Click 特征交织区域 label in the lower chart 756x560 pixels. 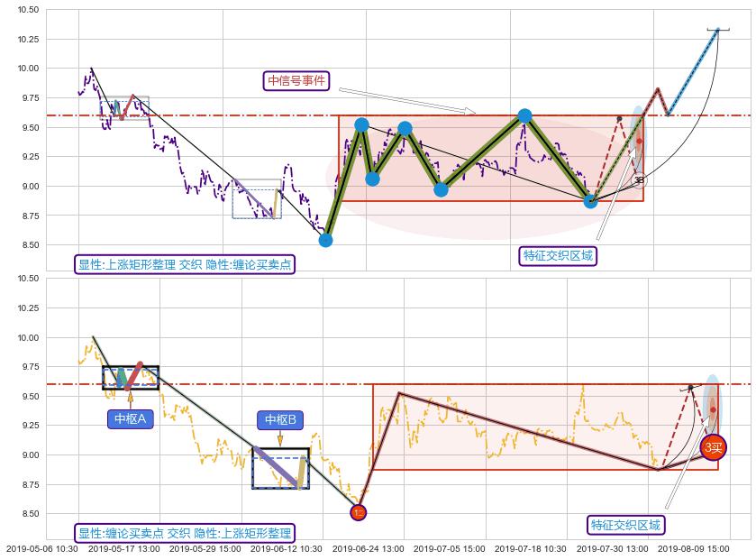(x=625, y=525)
